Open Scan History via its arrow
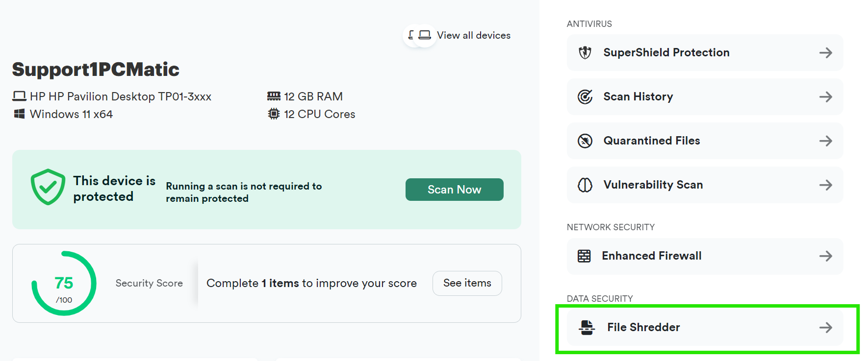The image size is (868, 361). point(826,96)
